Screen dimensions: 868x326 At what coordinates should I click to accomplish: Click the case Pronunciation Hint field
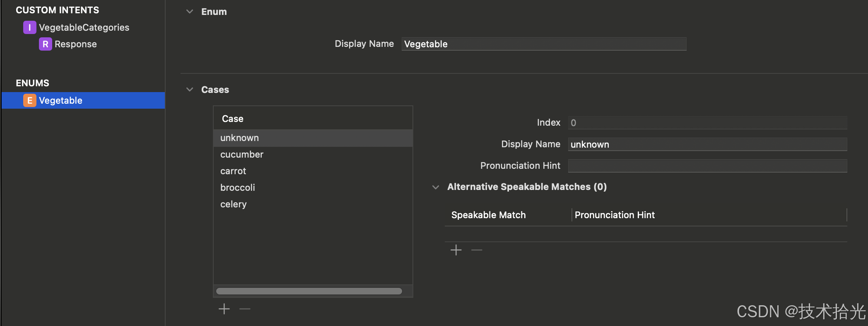tap(707, 166)
